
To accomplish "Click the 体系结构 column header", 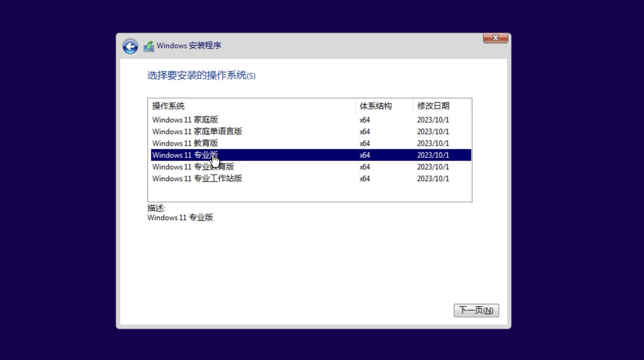I will coord(384,106).
